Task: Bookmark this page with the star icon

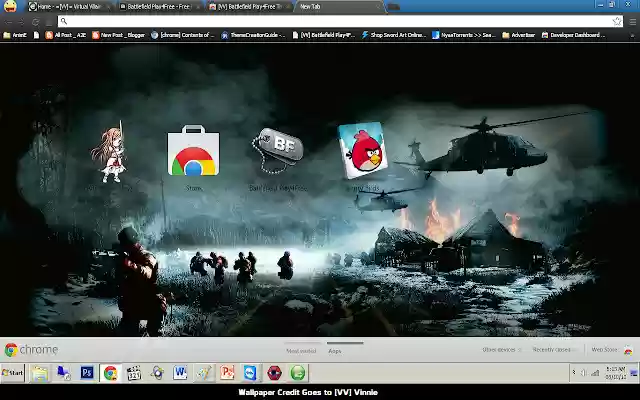Action: pyautogui.click(x=617, y=21)
